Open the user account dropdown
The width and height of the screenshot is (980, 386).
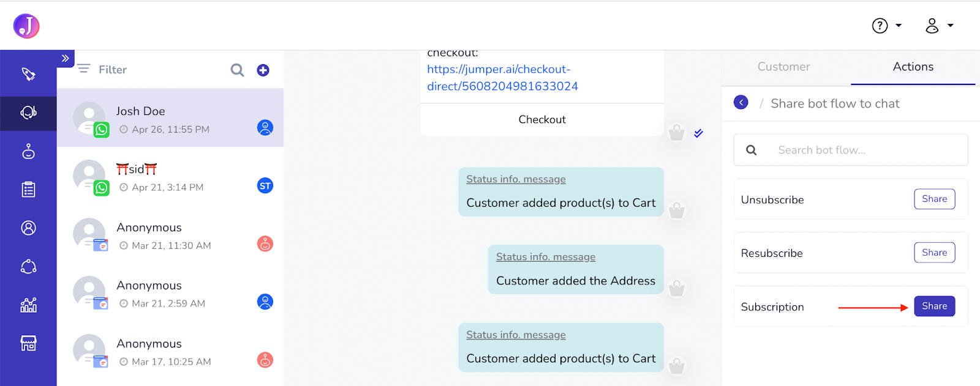click(x=939, y=26)
